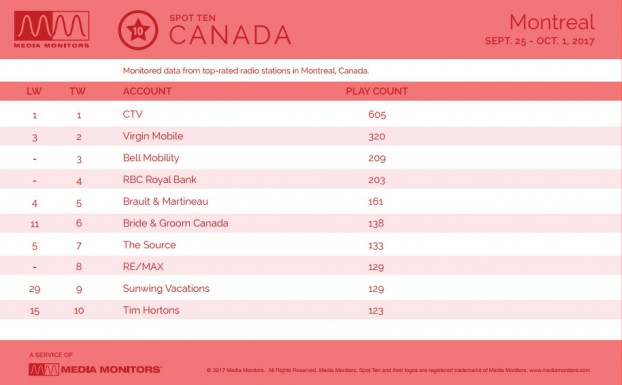This screenshot has width=622, height=385.
Task: Click the Spot Ten star badge icon
Action: (x=138, y=30)
